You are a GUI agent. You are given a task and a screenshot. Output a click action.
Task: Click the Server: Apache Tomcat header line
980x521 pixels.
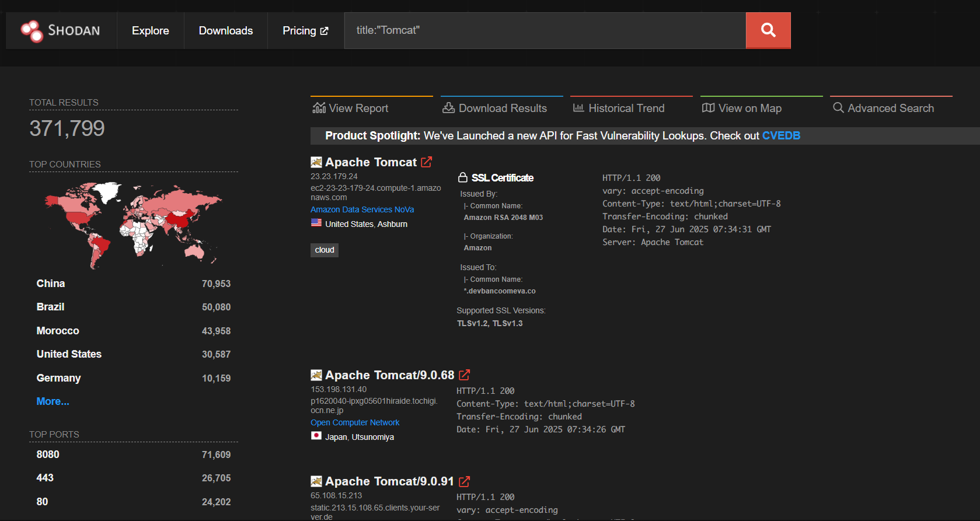coord(653,242)
